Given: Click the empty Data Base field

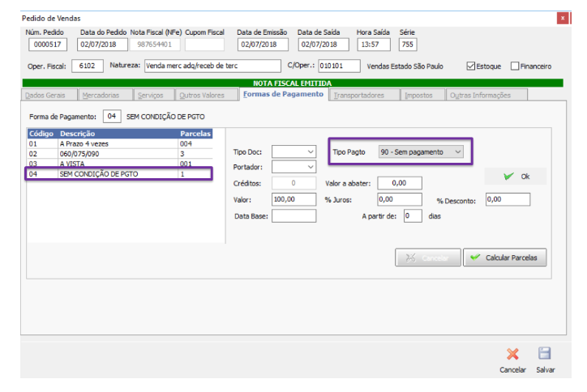Looking at the screenshot, I should (x=293, y=215).
